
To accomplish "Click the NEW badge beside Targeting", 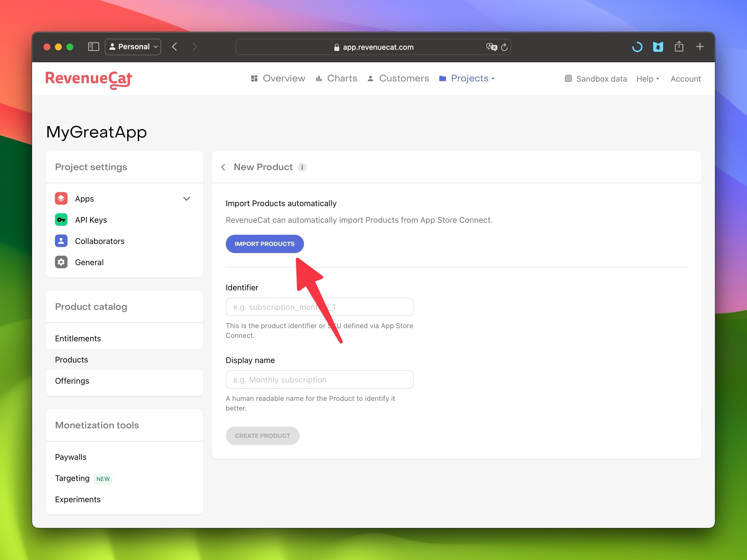I will 103,479.
